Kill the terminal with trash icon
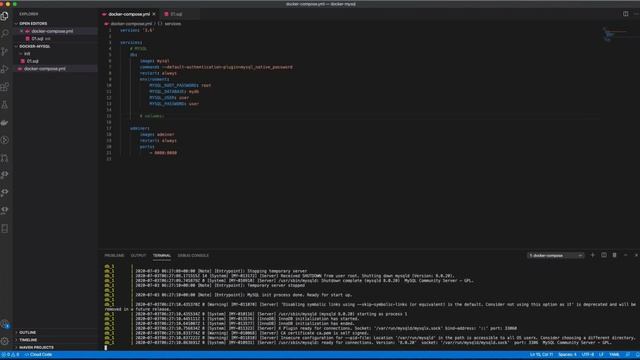640x360 pixels. [x=614, y=255]
